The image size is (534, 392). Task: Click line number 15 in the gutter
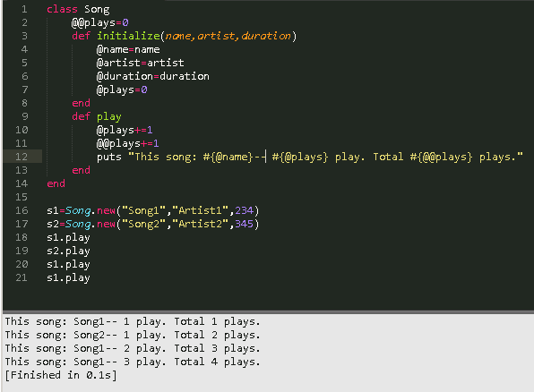[22, 197]
